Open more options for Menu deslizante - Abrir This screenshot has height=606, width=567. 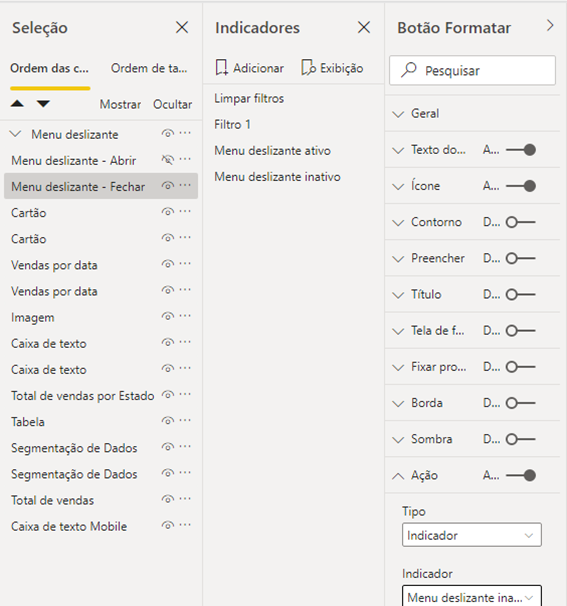coord(185,159)
